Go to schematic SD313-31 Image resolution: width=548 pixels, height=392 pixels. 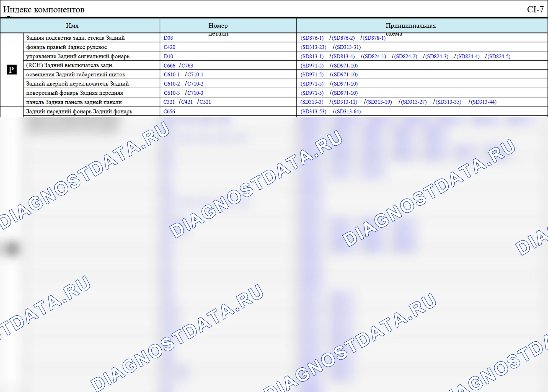pos(348,47)
